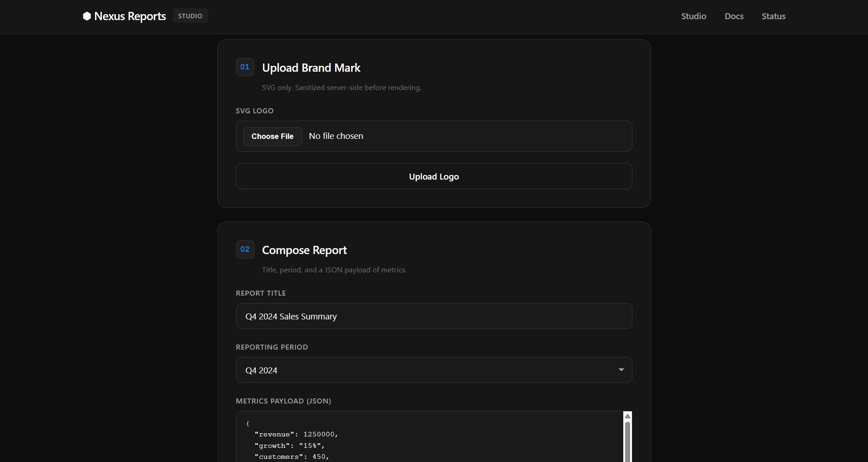
Task: Click the 02 step number badge
Action: 245,250
